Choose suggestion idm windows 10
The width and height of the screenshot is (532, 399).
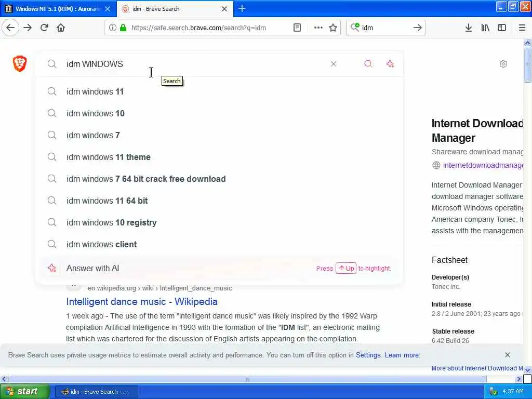pos(219,113)
